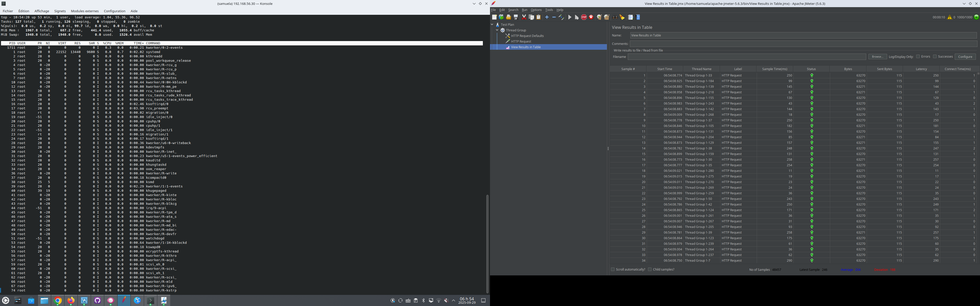Open the Affichage menu in Konsole
Image resolution: width=980 pixels, height=306 pixels.
pyautogui.click(x=41, y=11)
